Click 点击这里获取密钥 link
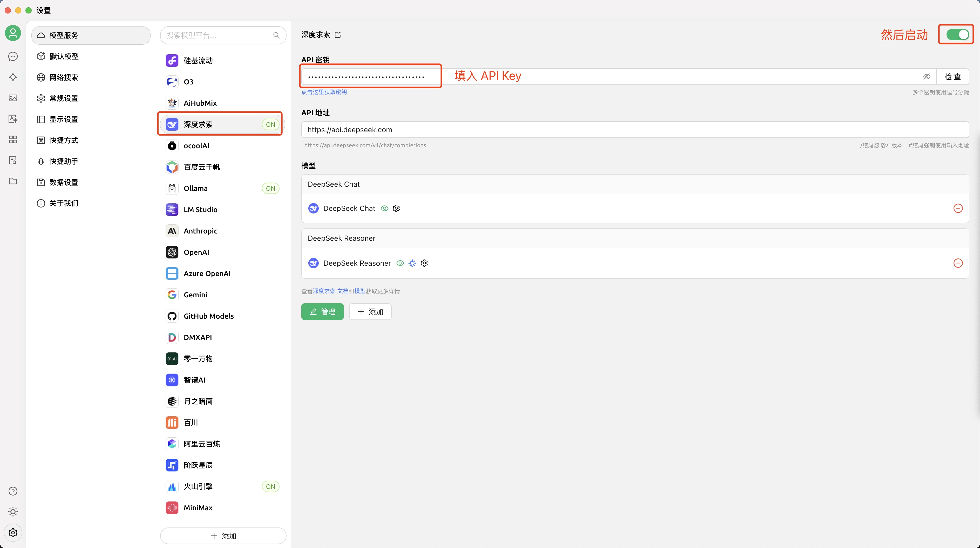980x548 pixels. point(324,92)
